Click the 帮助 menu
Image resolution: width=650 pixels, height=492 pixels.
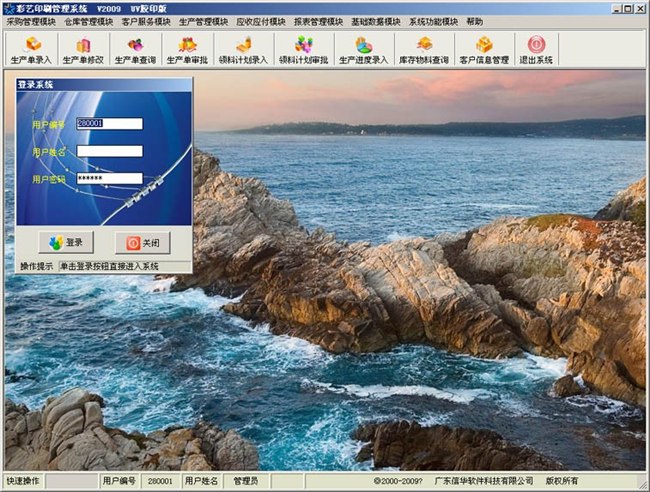(474, 21)
